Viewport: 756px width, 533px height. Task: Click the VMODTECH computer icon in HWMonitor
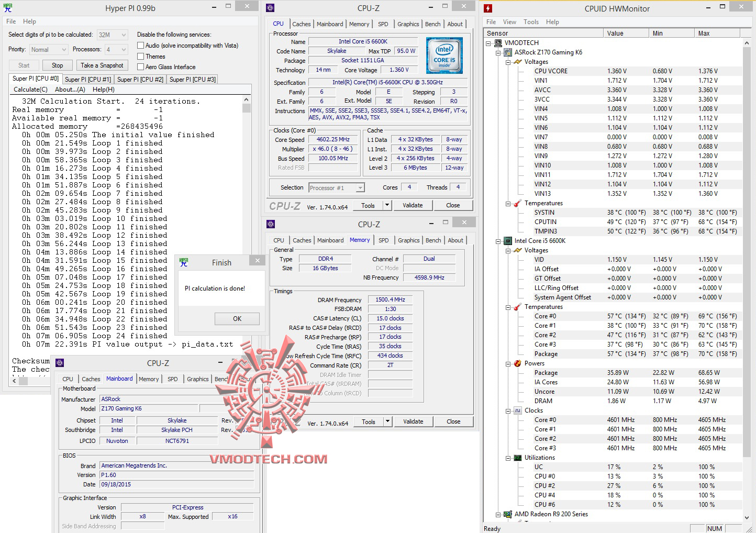tap(498, 43)
